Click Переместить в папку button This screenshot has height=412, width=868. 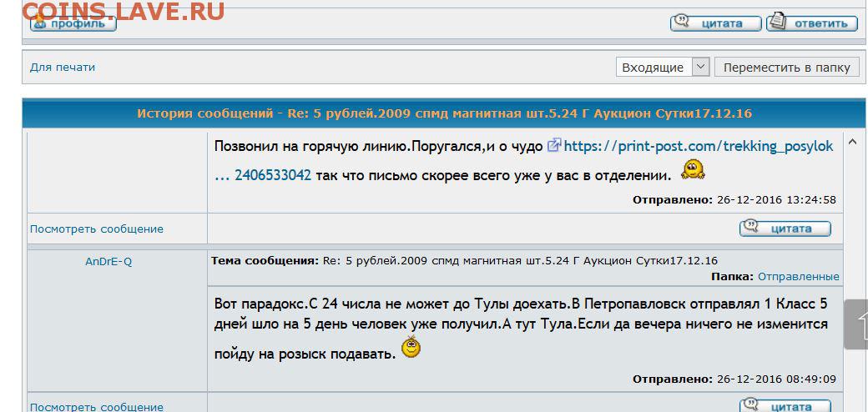pos(786,68)
